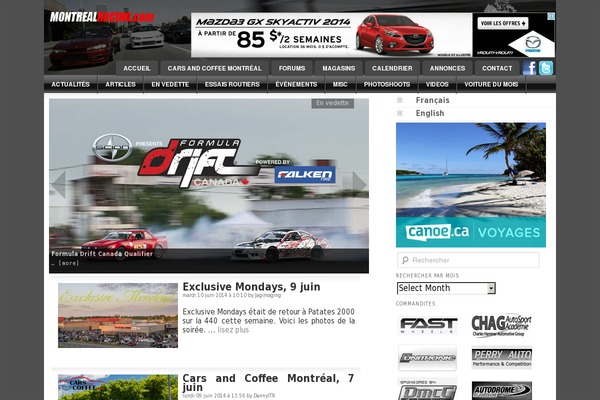Viewport: 600px width, 400px height.
Task: Select the Videos category tab
Action: tap(437, 84)
